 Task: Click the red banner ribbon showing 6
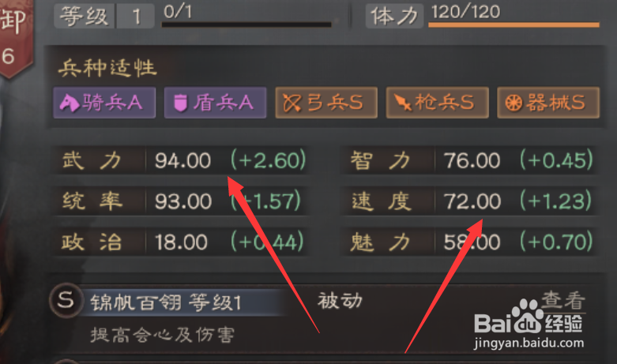15,37
